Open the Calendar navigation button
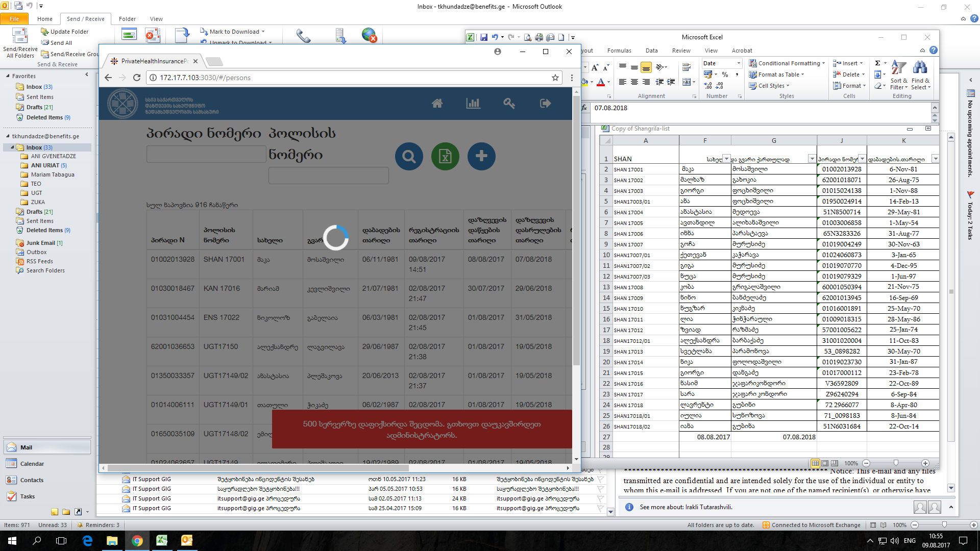This screenshot has width=980, height=551. 32,464
